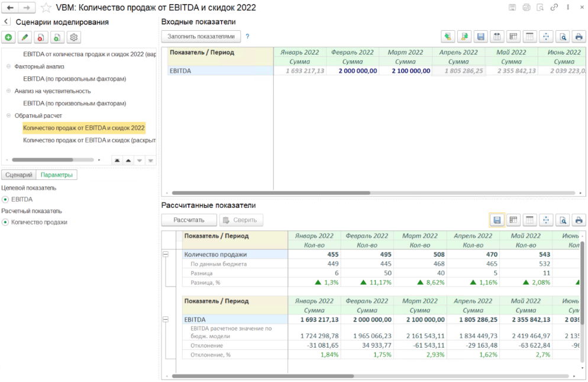Click the help question mark next to Заполнить показателями
This screenshot has height=382, width=588.
(x=247, y=37)
